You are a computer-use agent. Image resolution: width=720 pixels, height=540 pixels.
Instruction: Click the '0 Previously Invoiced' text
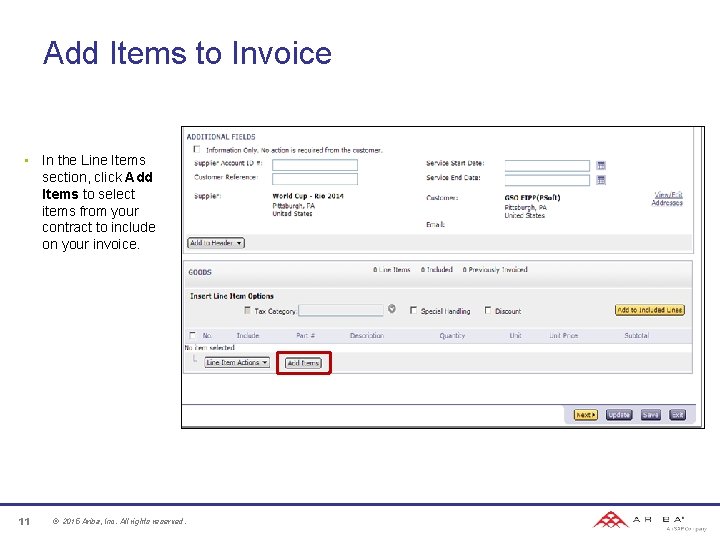[495, 270]
